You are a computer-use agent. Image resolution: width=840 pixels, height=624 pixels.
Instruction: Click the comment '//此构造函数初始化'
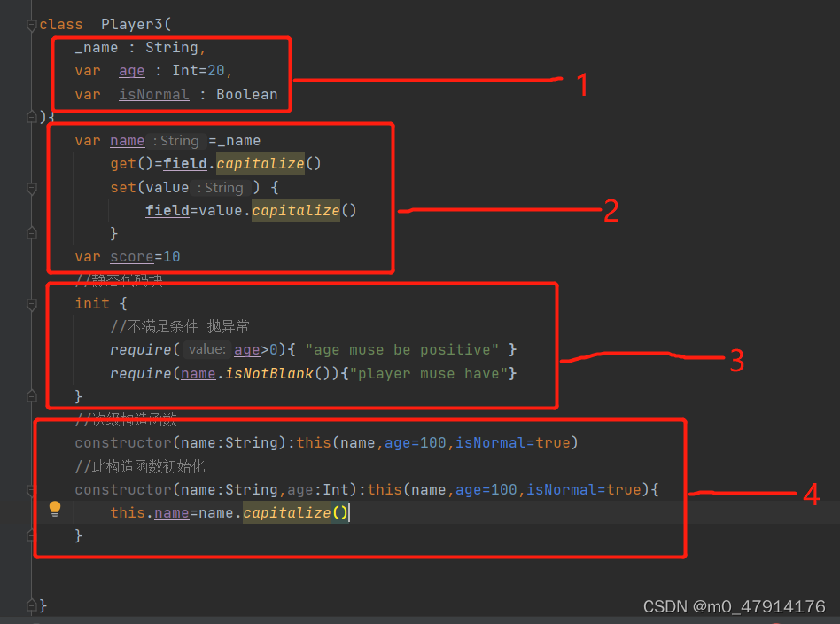(140, 467)
